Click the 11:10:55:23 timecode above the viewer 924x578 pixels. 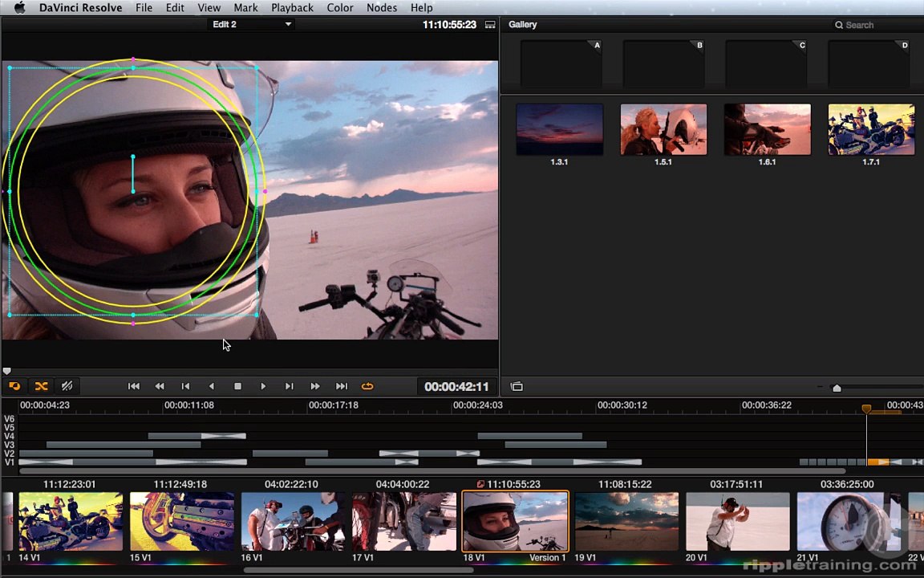(x=449, y=25)
